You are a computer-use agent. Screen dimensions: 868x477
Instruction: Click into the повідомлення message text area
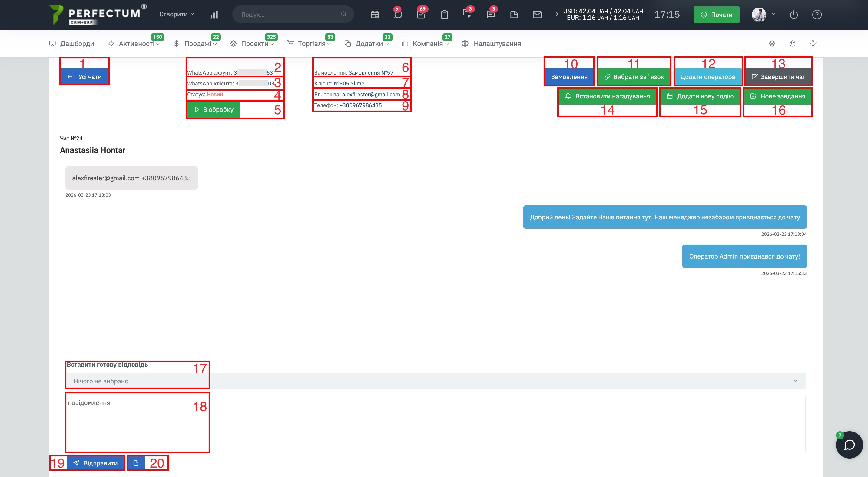tap(435, 423)
